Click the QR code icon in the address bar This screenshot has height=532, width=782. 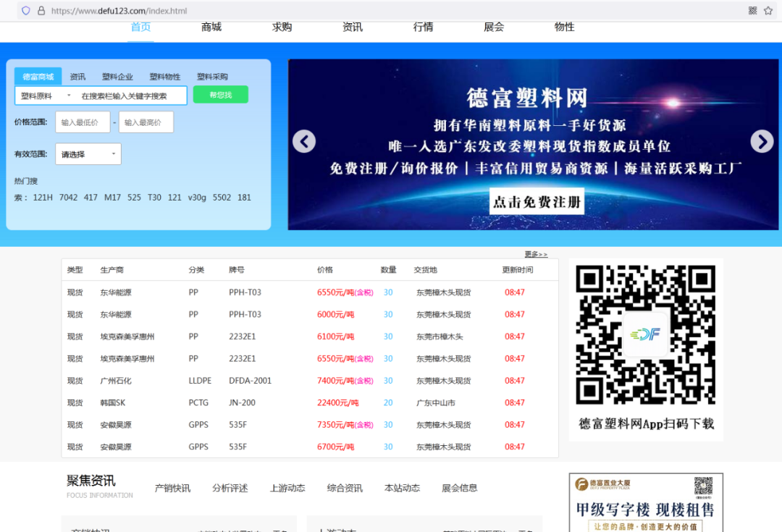pyautogui.click(x=753, y=11)
